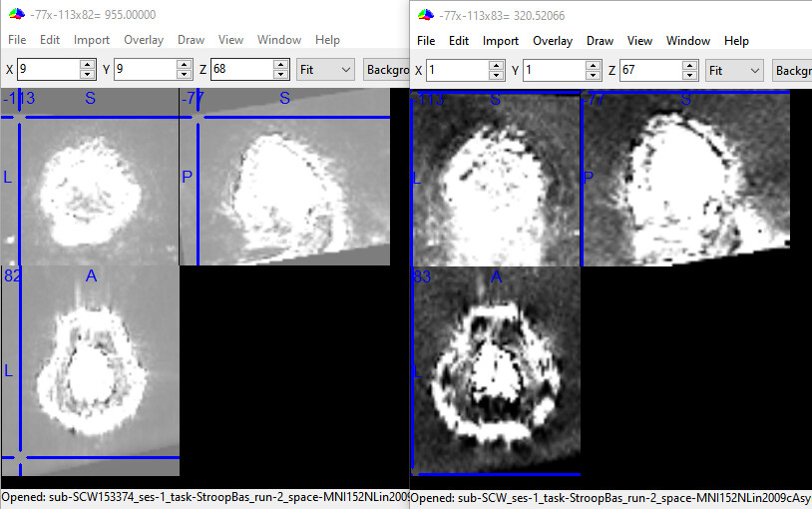Open the Import menu in the right window

(x=501, y=41)
